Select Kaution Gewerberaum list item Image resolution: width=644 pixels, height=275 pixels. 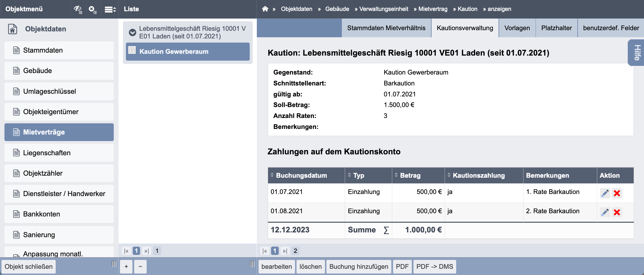(188, 51)
